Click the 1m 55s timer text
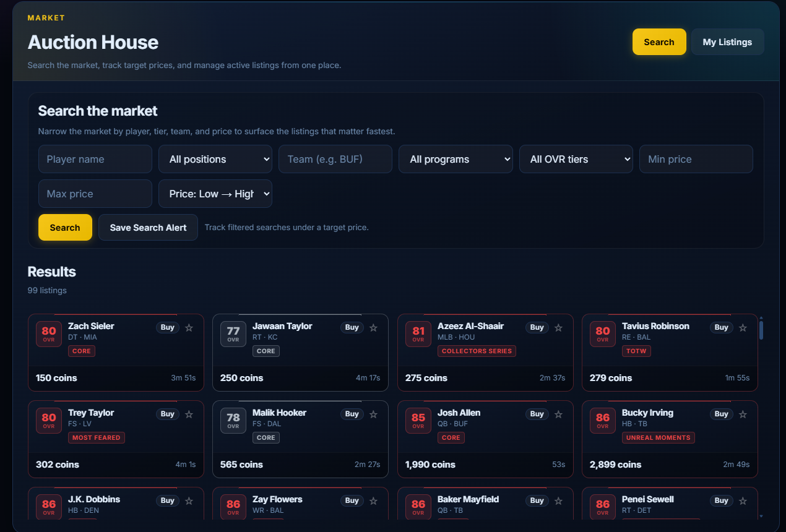The image size is (786, 532). click(x=737, y=378)
